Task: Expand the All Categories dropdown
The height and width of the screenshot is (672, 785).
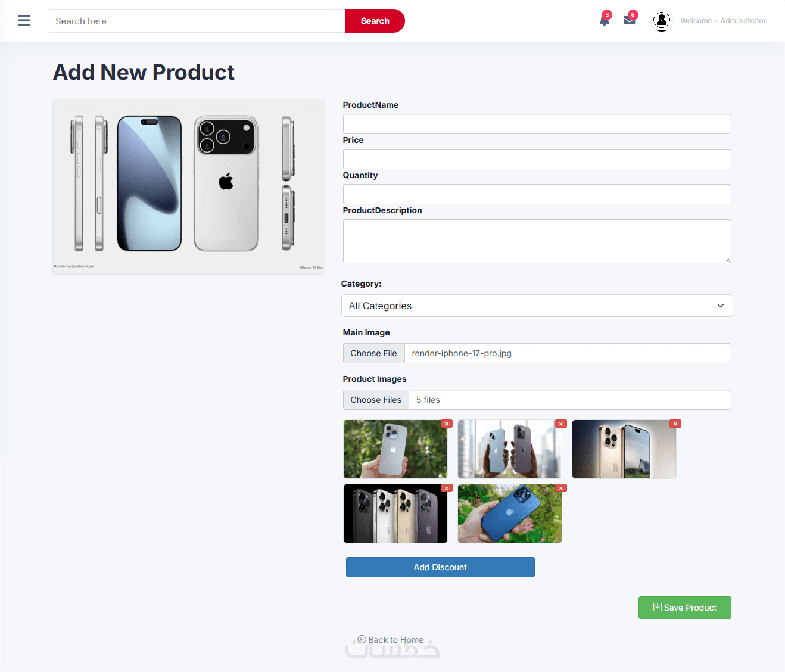Action: [537, 306]
